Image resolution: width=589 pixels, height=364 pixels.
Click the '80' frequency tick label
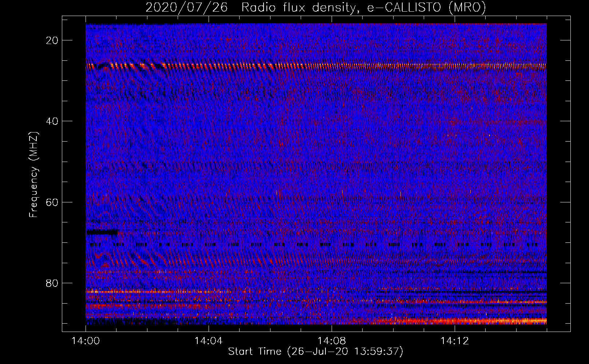point(52,283)
